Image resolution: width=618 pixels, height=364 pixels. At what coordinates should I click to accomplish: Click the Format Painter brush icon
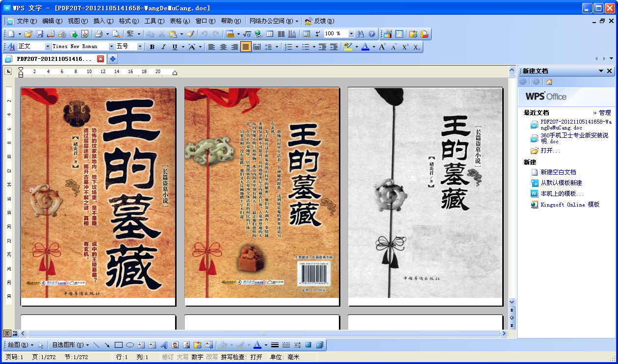(190, 34)
